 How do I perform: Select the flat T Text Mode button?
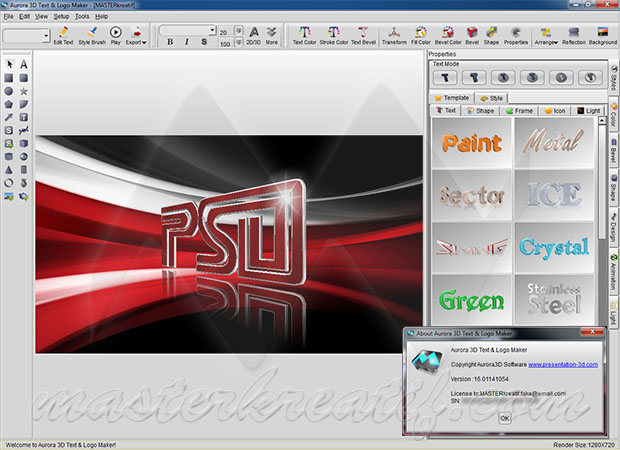445,78
